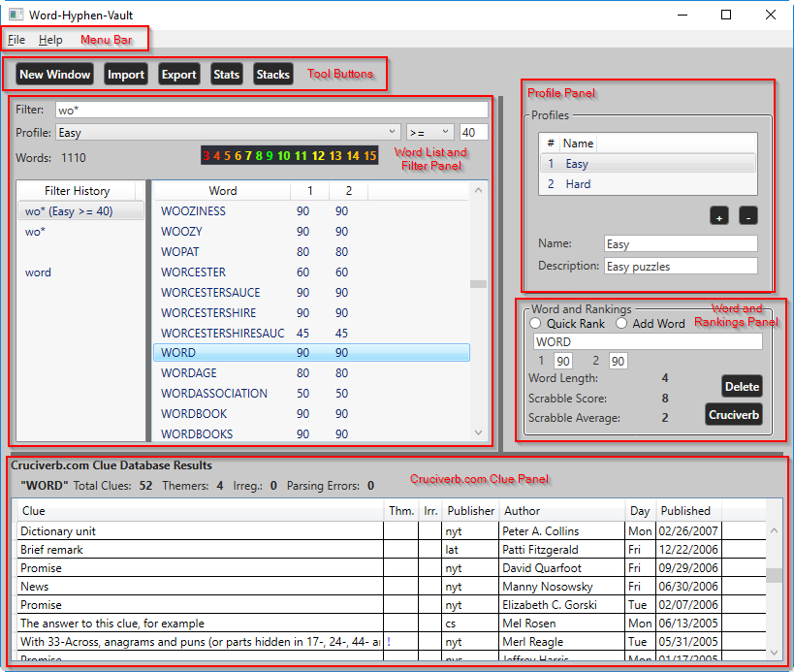
Task: Sort clues by the Author column header
Action: pos(562,511)
